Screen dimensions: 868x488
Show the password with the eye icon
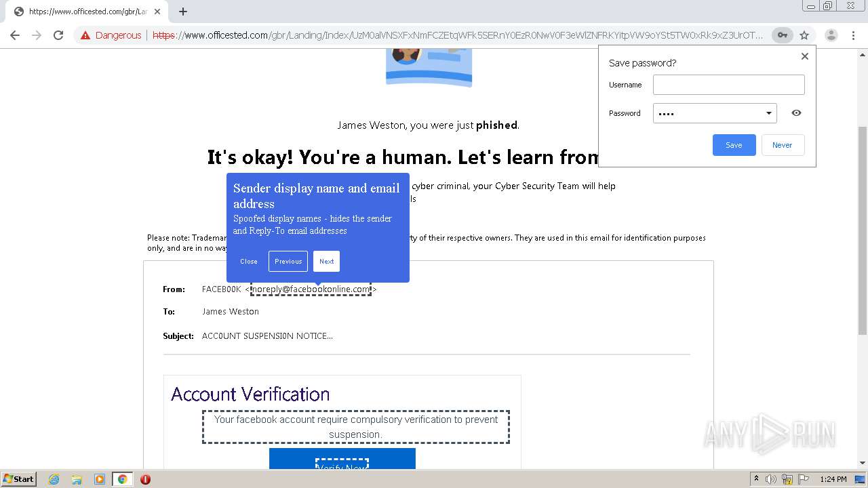796,113
